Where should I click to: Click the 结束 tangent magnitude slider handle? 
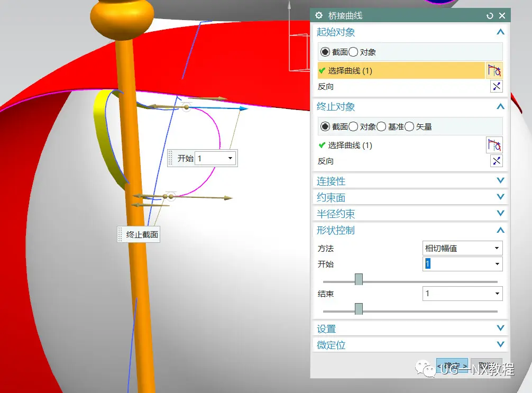coord(359,309)
